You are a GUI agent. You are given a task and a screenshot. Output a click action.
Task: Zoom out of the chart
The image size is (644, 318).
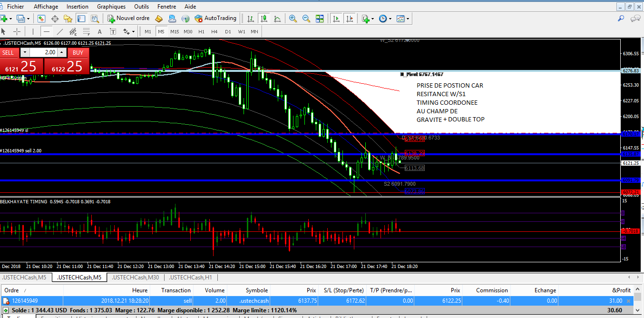coord(306,19)
